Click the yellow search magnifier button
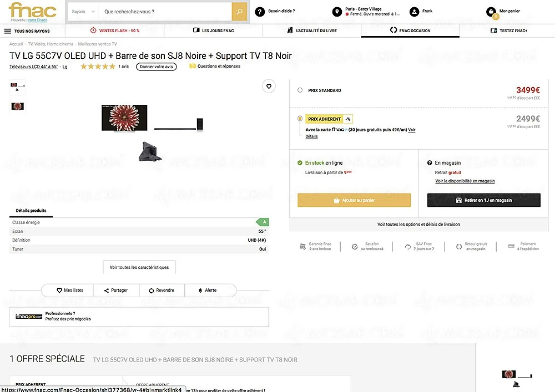This screenshot has height=392, width=555. pyautogui.click(x=239, y=12)
